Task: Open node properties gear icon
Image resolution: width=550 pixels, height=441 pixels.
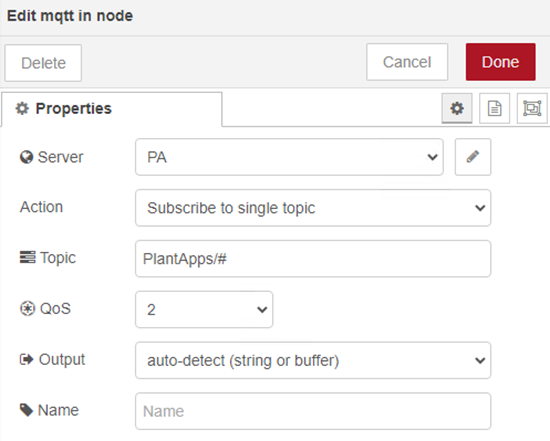Action: (457, 108)
